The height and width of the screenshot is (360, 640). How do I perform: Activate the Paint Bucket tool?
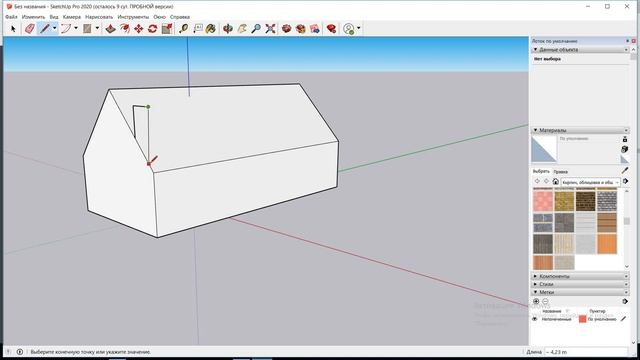211,29
